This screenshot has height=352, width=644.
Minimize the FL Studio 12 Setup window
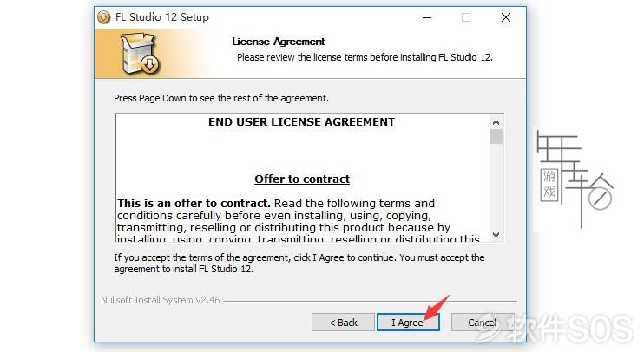click(x=427, y=17)
